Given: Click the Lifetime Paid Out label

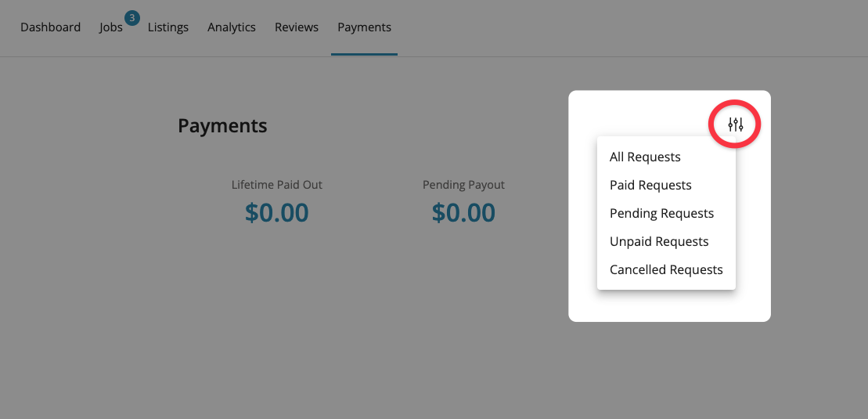Looking at the screenshot, I should [277, 185].
